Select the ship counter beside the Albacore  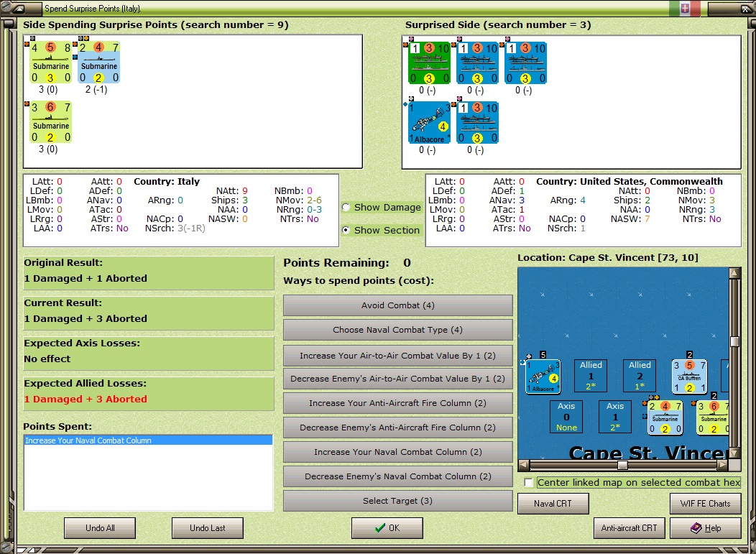478,122
